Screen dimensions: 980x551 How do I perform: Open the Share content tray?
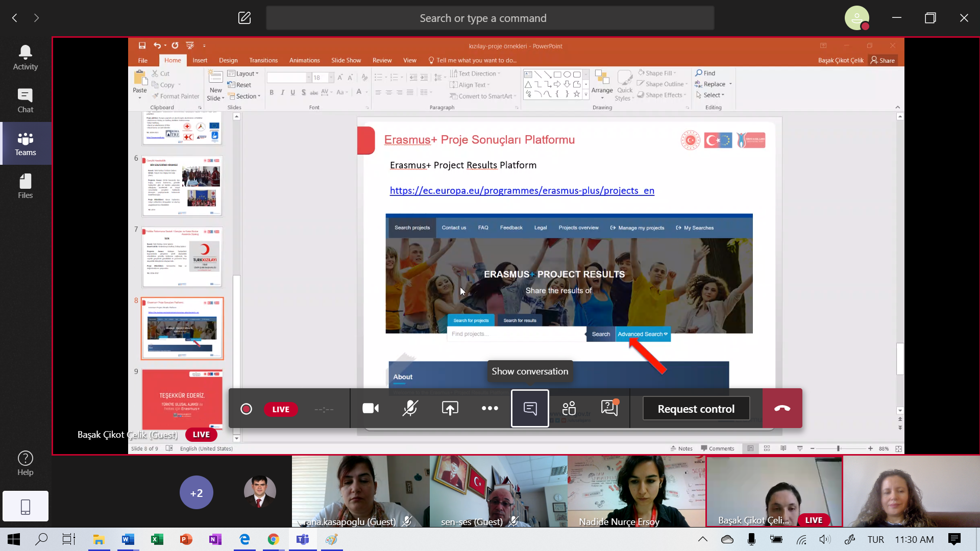click(x=450, y=409)
